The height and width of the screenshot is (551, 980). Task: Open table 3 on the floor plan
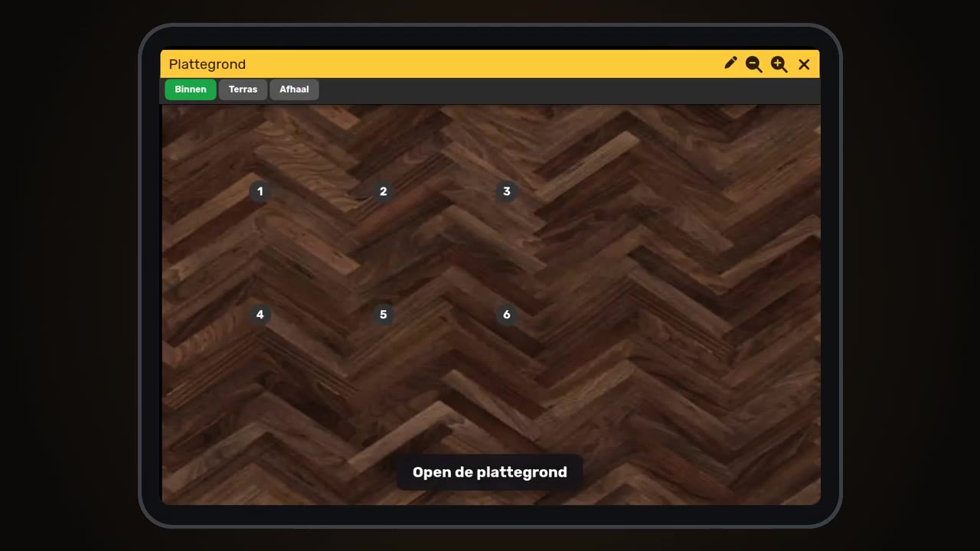506,191
